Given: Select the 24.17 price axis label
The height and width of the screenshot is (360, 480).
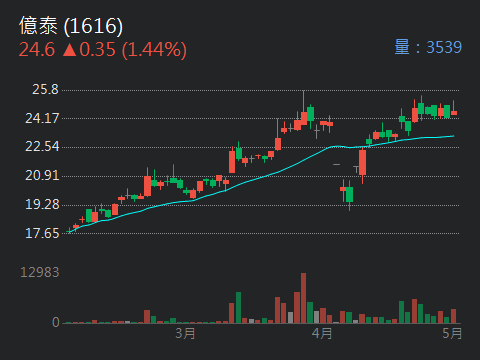Looking at the screenshot, I should (42, 118).
